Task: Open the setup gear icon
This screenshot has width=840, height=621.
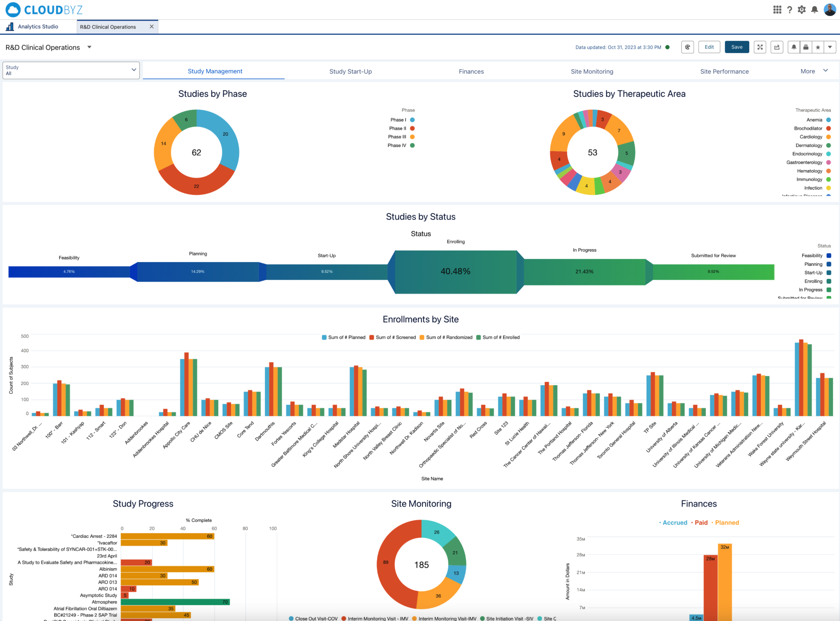Action: tap(802, 9)
